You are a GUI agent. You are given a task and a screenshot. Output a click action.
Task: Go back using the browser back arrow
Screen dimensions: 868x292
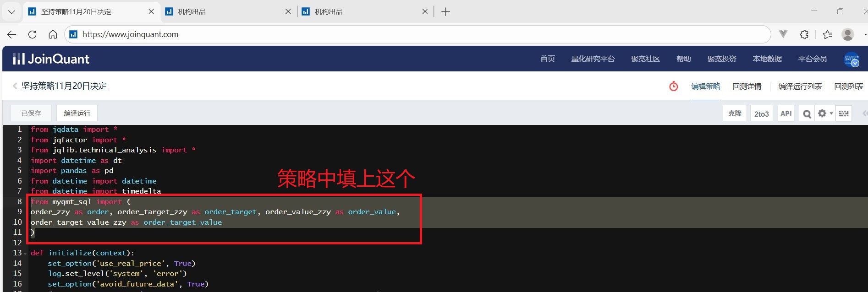click(x=12, y=34)
